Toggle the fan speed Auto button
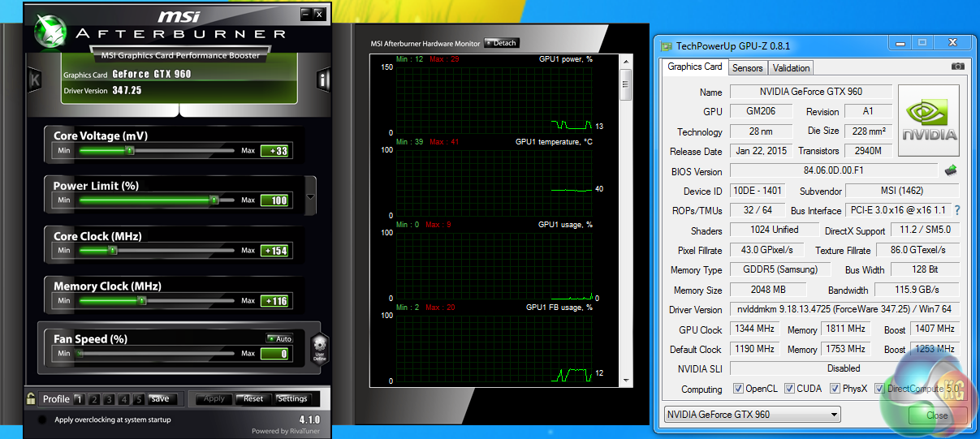Image resolution: width=980 pixels, height=439 pixels. (280, 339)
